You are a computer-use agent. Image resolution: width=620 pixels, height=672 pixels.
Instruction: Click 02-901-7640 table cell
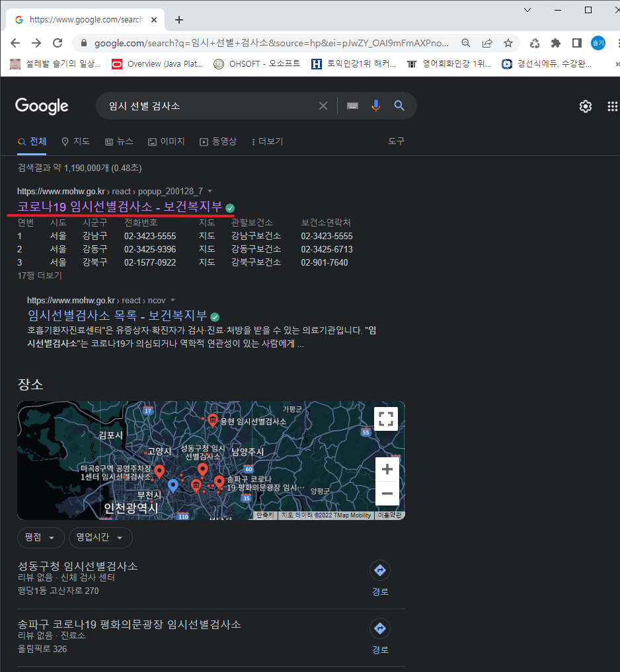point(324,263)
